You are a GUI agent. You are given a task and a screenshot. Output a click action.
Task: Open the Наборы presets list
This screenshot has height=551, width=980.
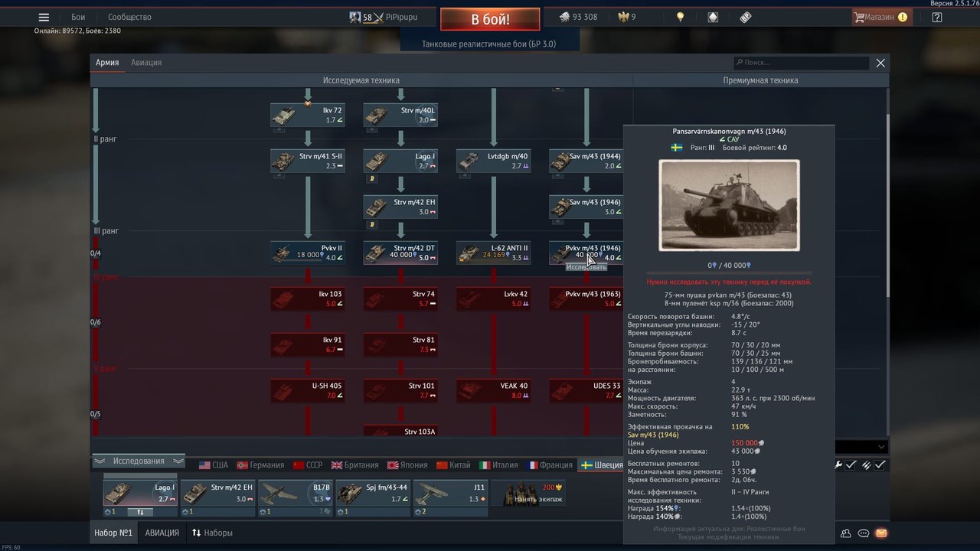[x=212, y=533]
